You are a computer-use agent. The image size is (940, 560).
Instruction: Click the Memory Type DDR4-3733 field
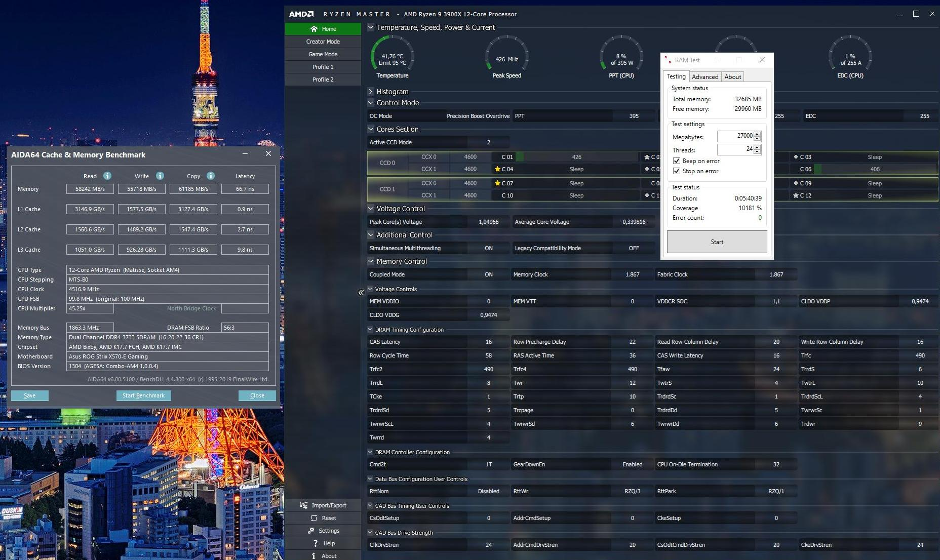168,337
